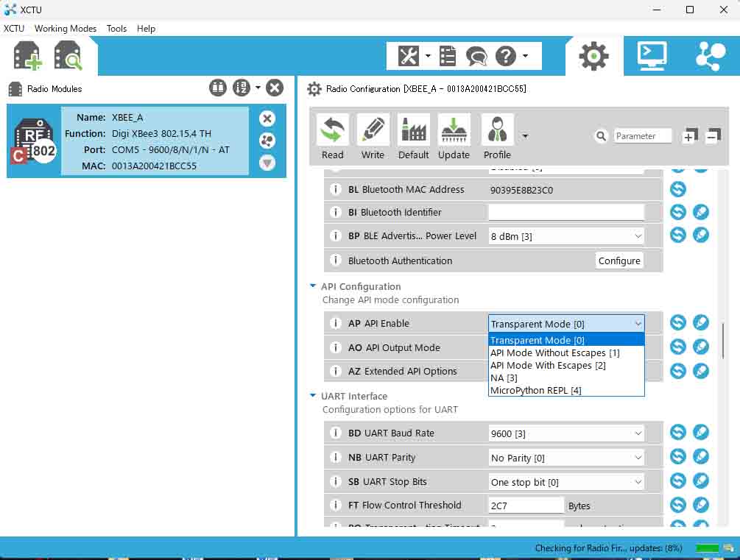This screenshot has width=740, height=560.
Task: Click the Profile button
Action: coord(498,138)
